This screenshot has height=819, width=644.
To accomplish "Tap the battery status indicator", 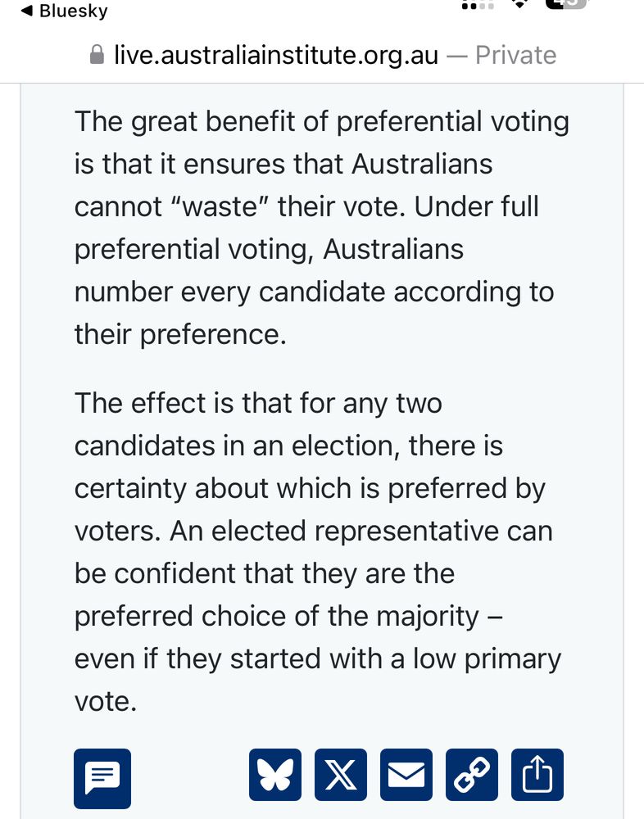I will pos(565,4).
